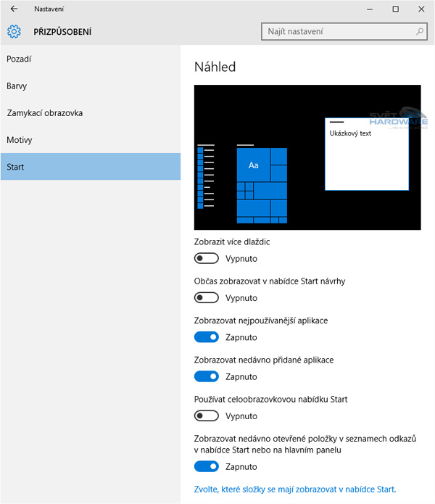Click into the 'Najít nastavení' search field
Image resolution: width=435 pixels, height=504 pixels.
pos(336,32)
